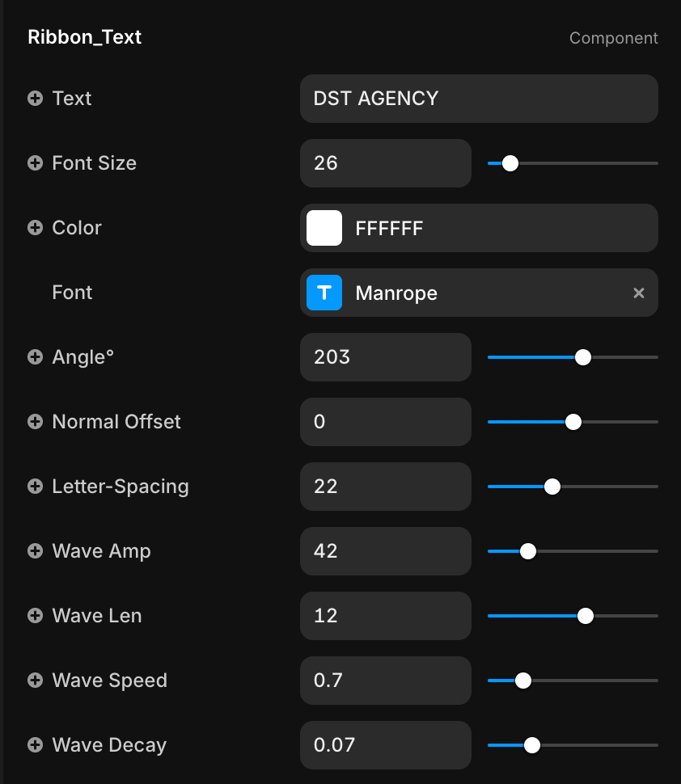Click the plus icon beside Wave Decay

[x=35, y=745]
